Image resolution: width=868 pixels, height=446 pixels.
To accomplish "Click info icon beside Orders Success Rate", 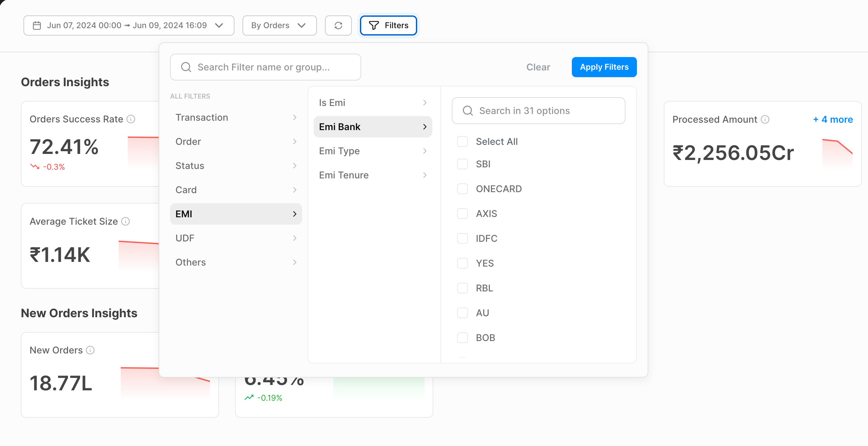I will click(131, 119).
